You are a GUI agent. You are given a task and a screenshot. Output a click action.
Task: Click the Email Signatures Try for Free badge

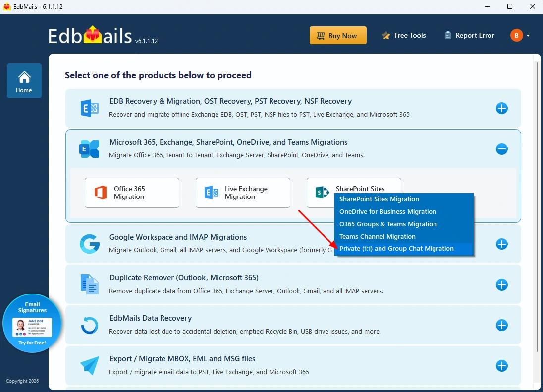point(32,323)
